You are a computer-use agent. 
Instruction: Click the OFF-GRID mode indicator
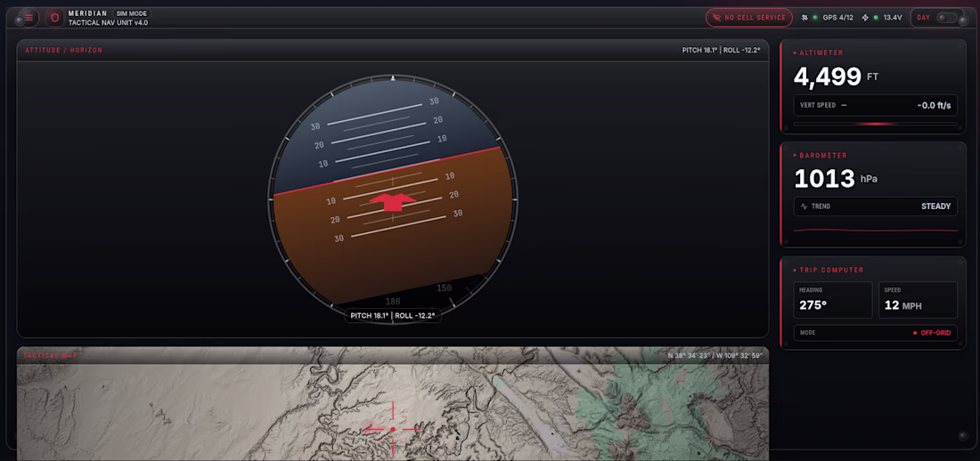tap(933, 333)
